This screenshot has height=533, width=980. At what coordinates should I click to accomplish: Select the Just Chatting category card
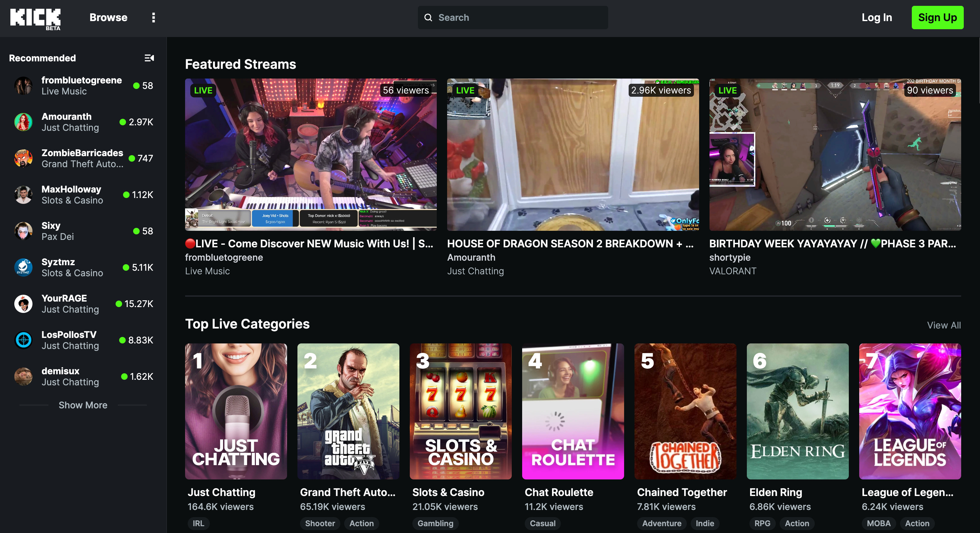236,411
